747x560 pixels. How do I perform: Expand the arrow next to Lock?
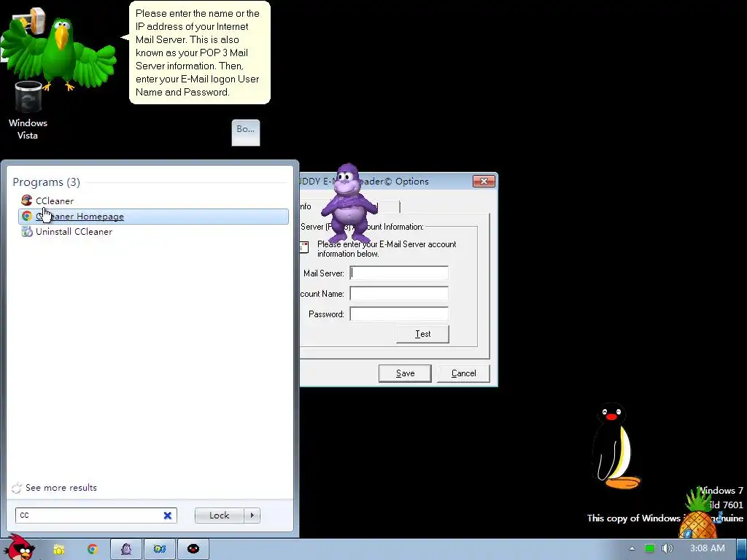point(252,516)
